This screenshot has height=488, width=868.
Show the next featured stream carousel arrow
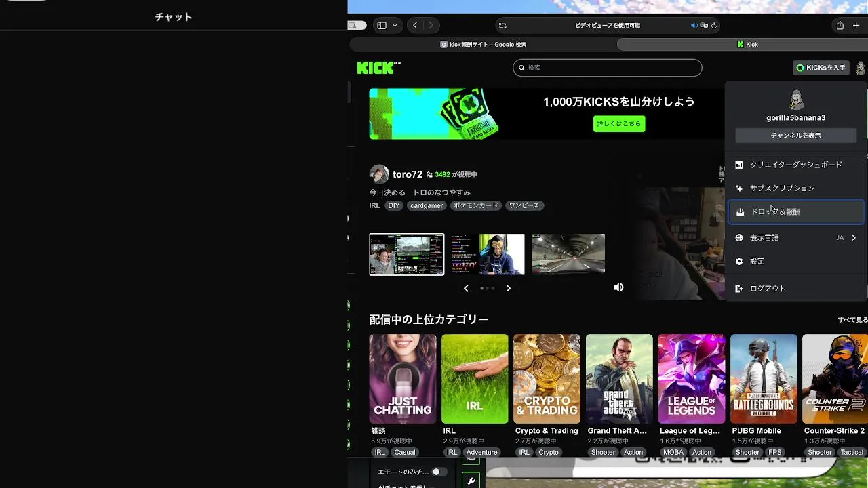508,288
